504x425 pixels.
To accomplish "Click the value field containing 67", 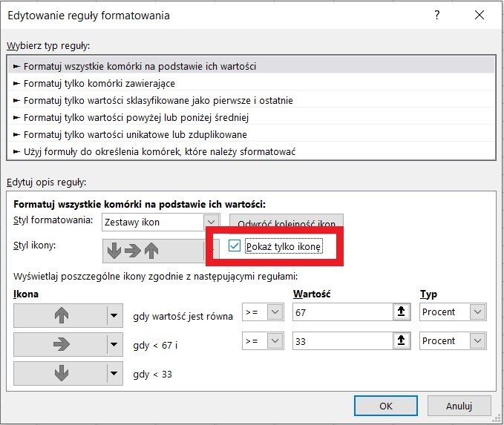I will point(341,312).
